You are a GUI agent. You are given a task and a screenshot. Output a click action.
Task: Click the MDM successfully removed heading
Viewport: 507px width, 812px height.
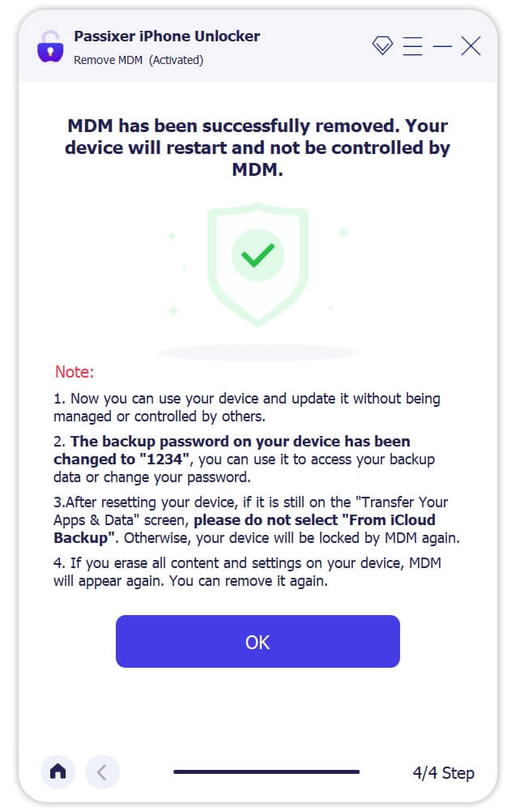coord(258,148)
